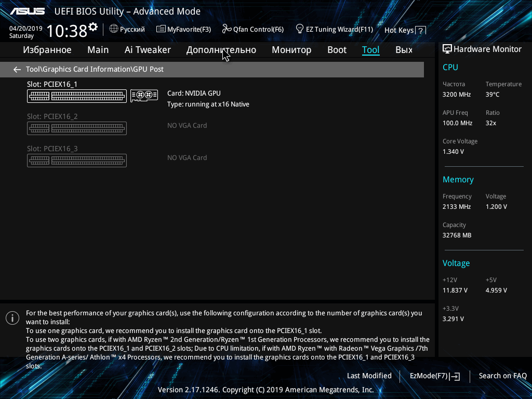532x399 pixels.
Task: Click the 39°C temperature value
Action: pos(493,95)
